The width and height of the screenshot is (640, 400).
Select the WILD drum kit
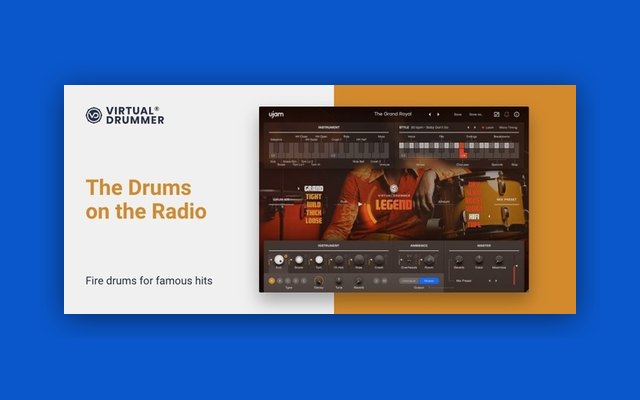point(313,205)
